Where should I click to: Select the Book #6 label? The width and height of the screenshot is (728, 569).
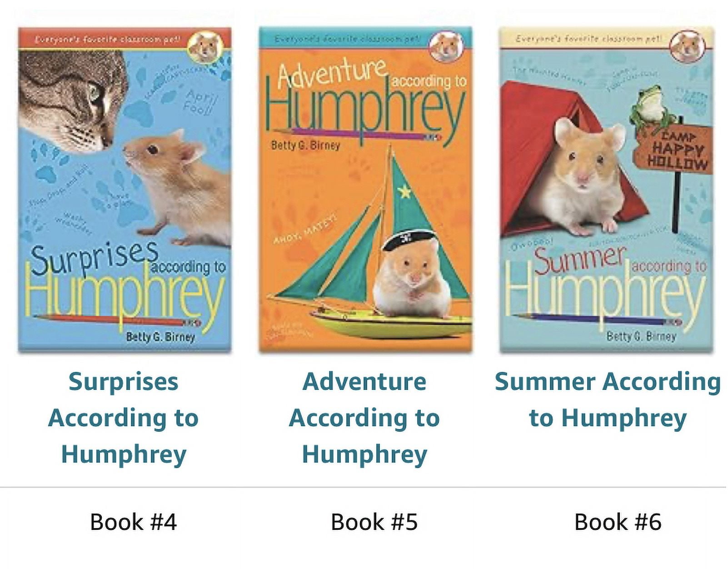[x=618, y=522]
